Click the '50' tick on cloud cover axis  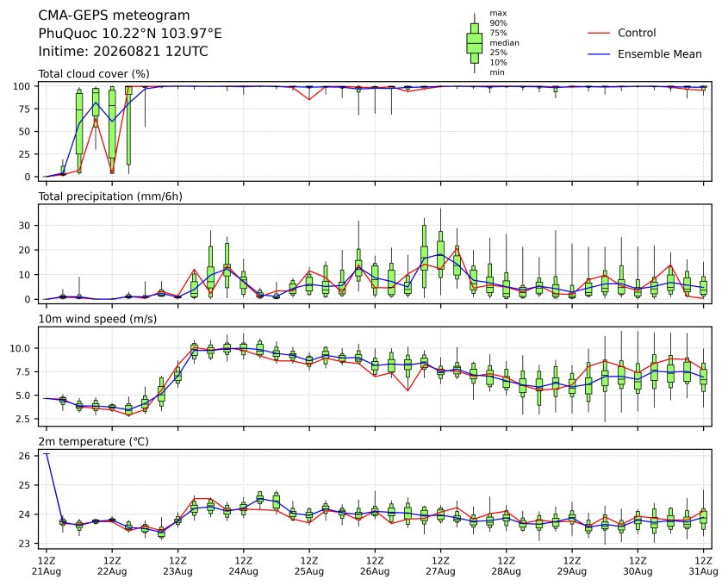pos(25,132)
